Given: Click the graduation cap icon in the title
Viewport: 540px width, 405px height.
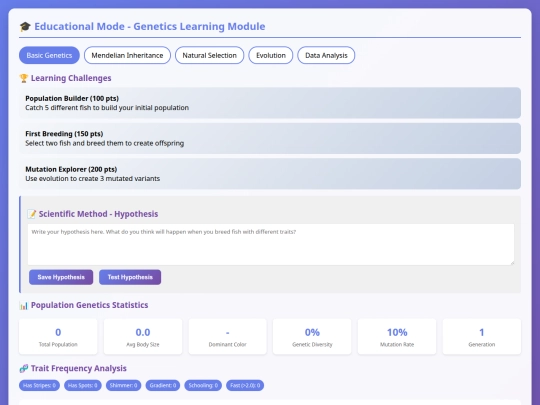Looking at the screenshot, I should [25, 27].
